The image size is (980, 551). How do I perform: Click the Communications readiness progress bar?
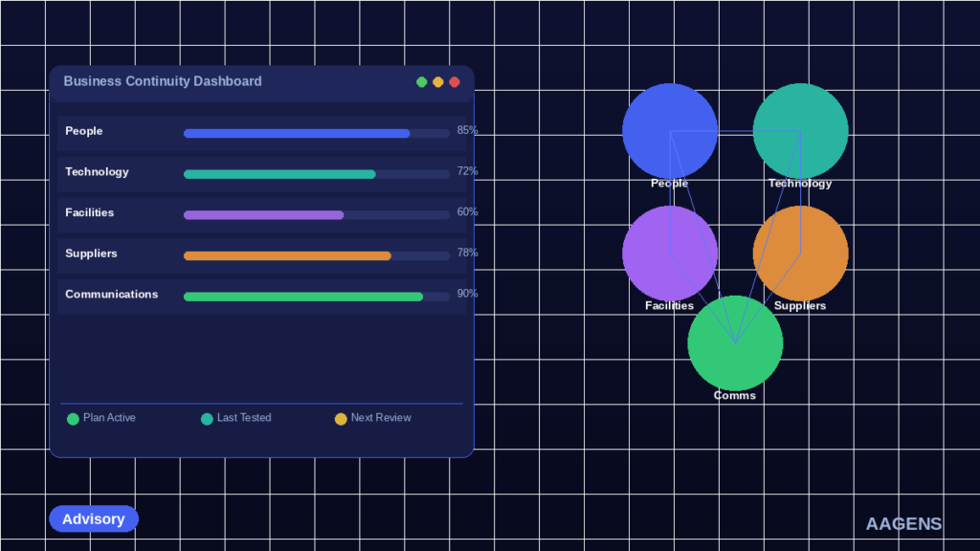tap(316, 297)
